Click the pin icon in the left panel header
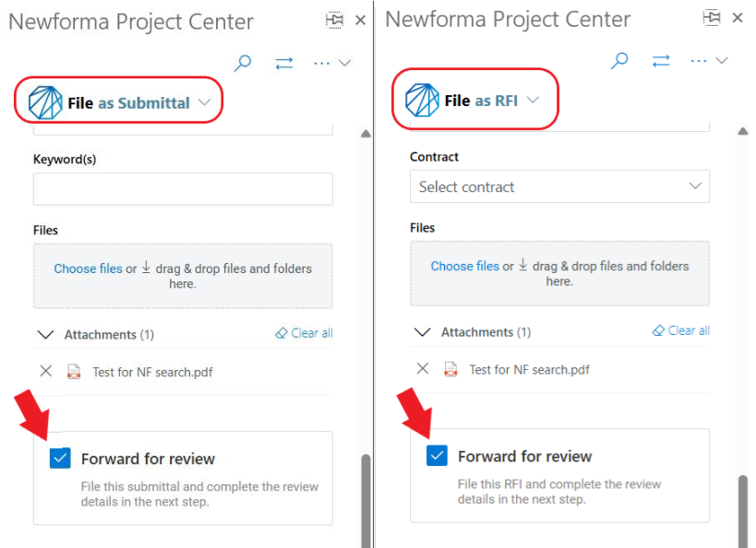The width and height of the screenshot is (756, 548). click(x=334, y=19)
